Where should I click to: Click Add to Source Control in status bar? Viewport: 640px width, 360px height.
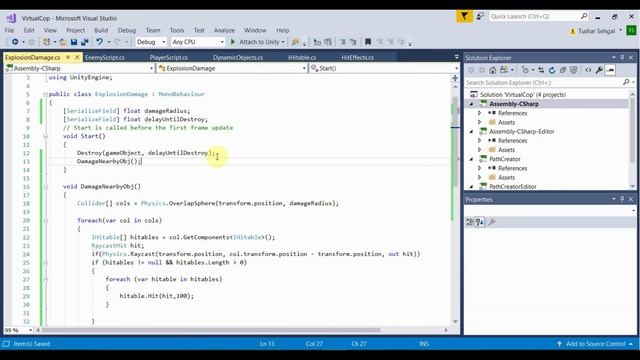(x=596, y=344)
